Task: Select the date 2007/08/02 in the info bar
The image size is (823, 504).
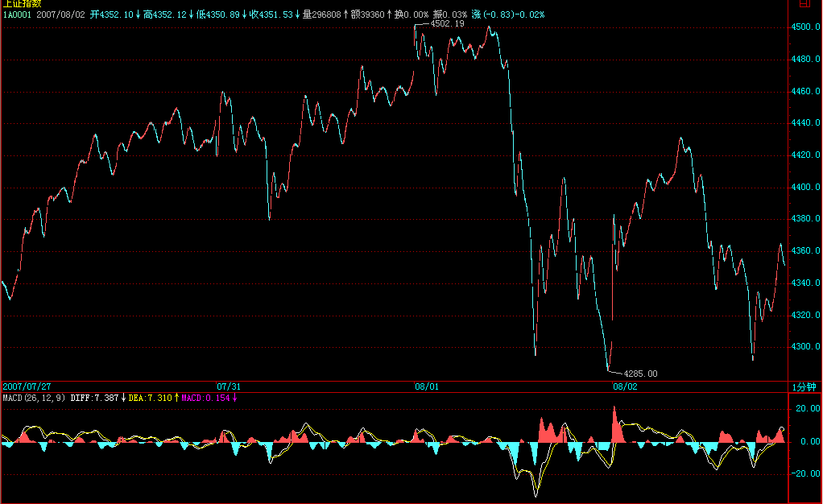Action: [62, 14]
